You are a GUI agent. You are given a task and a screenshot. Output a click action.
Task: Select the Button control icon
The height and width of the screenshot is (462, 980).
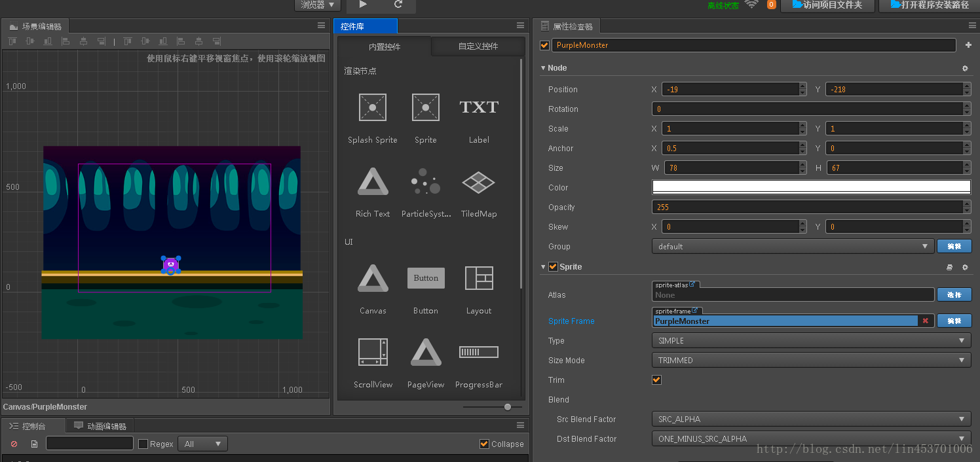426,278
